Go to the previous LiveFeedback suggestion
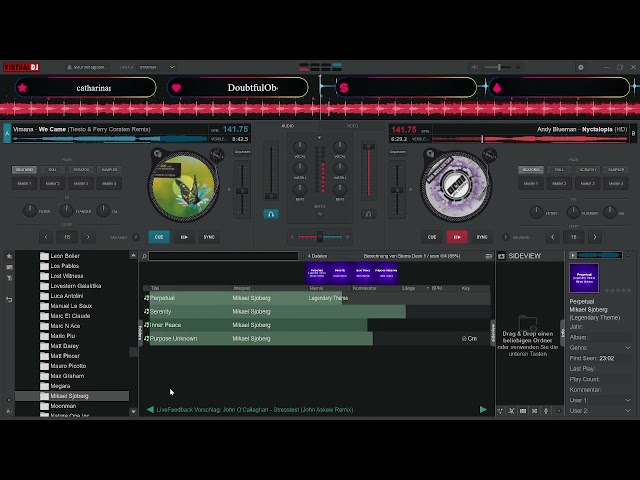Image resolution: width=640 pixels, height=480 pixels. click(x=150, y=409)
